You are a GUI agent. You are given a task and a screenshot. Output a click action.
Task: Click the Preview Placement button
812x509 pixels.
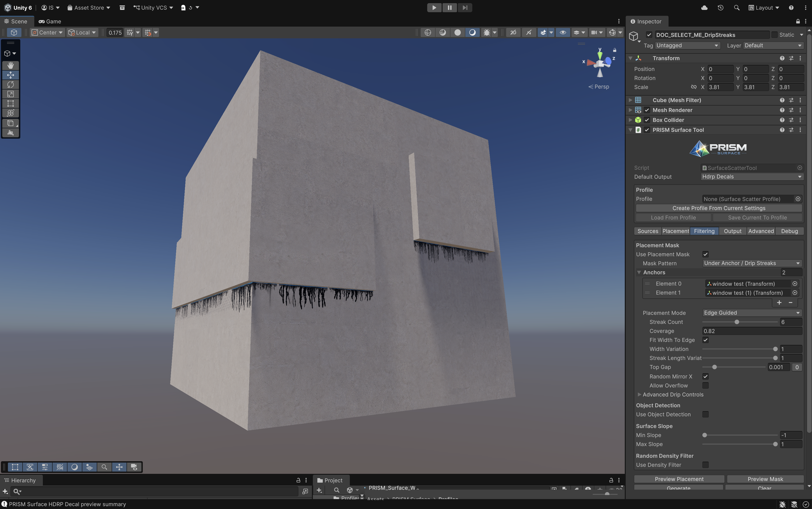click(x=679, y=479)
